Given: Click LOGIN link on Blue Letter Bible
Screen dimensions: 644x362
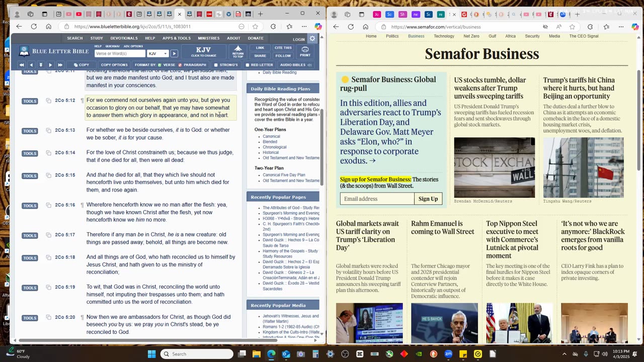Looking at the screenshot, I should [x=299, y=39].
